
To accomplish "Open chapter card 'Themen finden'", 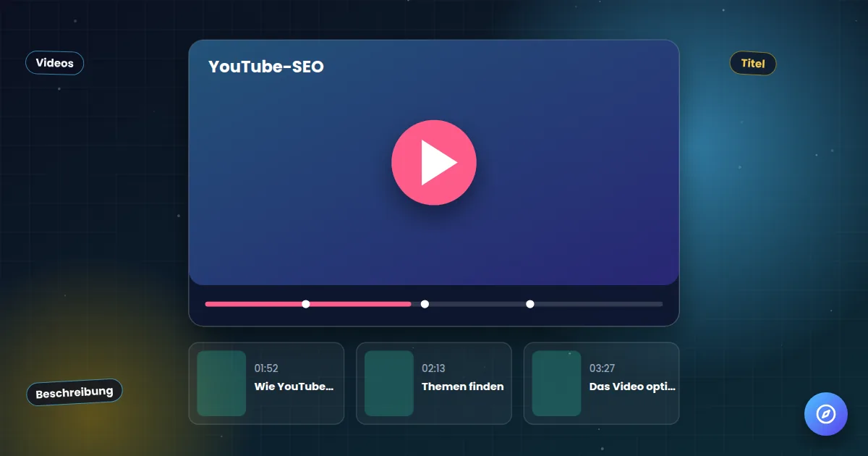I will tap(434, 384).
